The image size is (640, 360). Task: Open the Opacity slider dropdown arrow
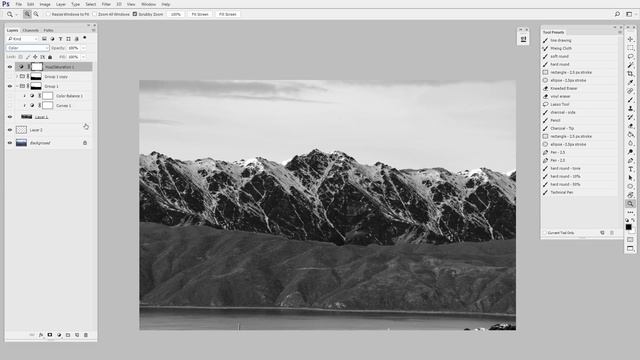tap(84, 48)
